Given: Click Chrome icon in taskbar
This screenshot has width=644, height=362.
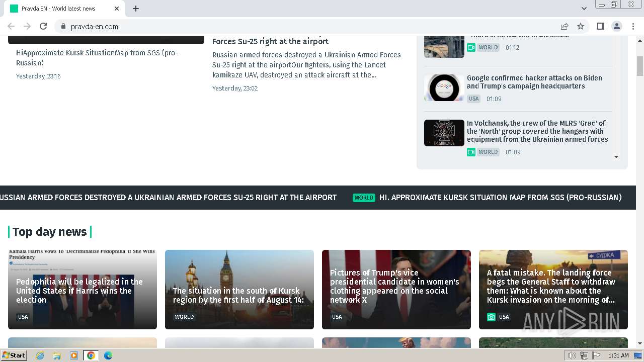Looking at the screenshot, I should tap(91, 355).
